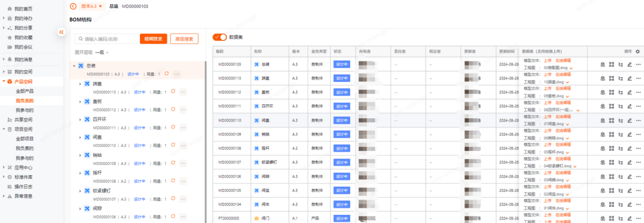644x223 pixels.
Task: Click the ellipsis more-actions icon in row MD00000112
Action: pyautogui.click(x=638, y=92)
